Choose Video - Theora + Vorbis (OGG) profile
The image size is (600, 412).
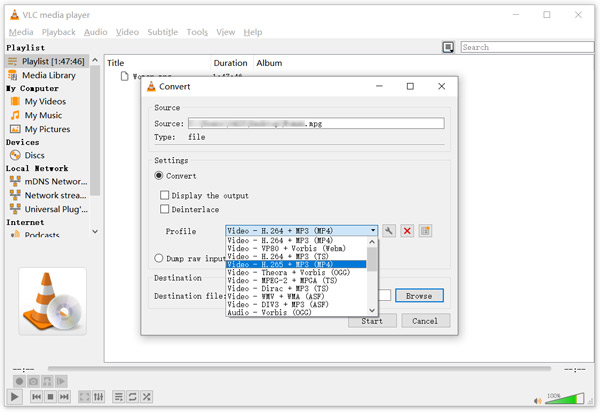coord(296,272)
